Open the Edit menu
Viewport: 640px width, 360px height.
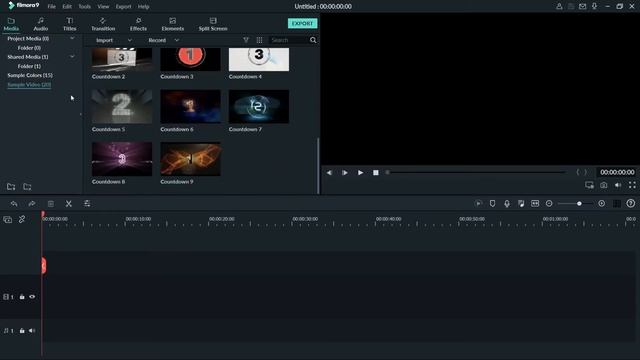click(67, 7)
